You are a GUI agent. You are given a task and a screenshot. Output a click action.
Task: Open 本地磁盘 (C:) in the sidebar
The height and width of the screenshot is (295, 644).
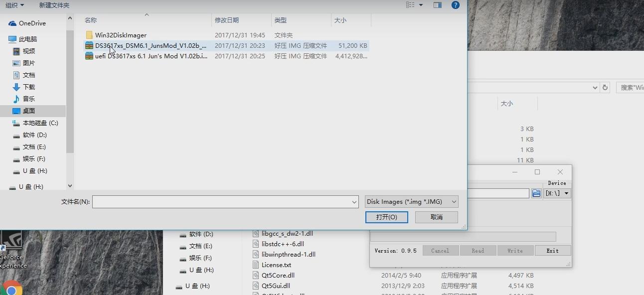[x=40, y=123]
